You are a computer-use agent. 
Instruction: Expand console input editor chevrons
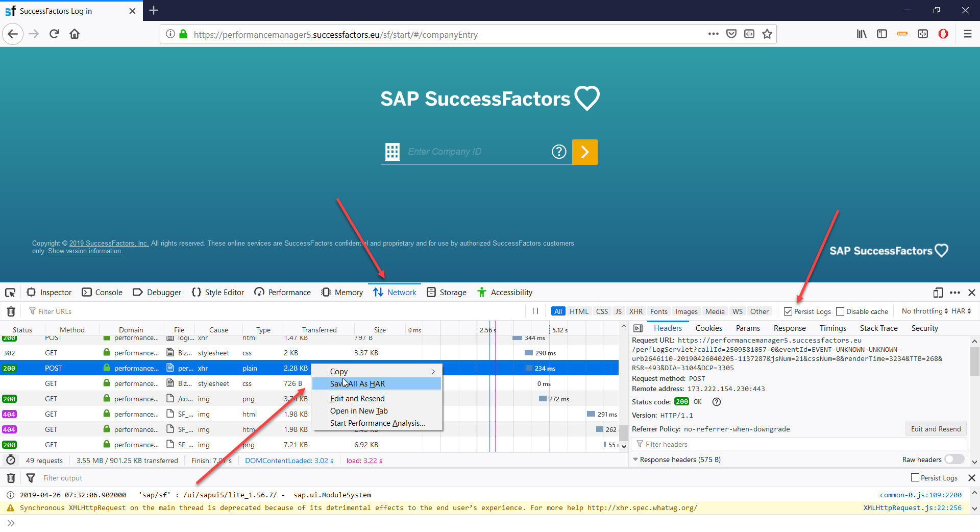pos(11,523)
